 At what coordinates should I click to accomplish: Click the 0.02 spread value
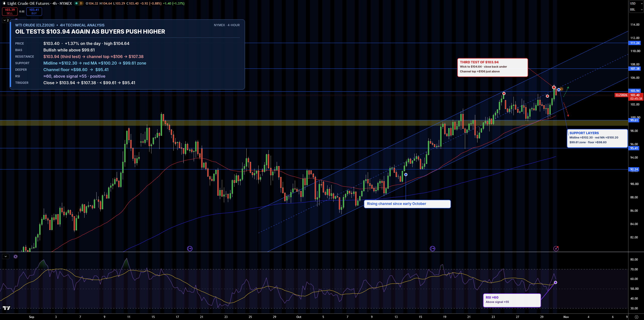click(x=22, y=11)
